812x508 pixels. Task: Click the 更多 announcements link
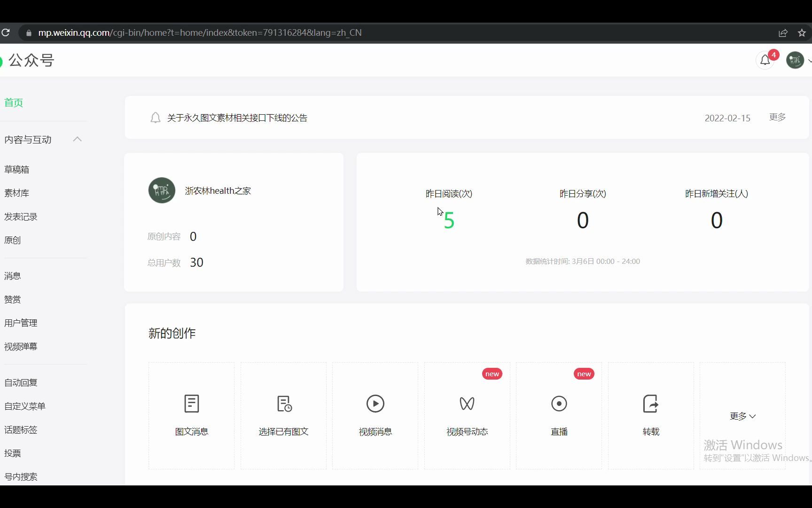776,117
